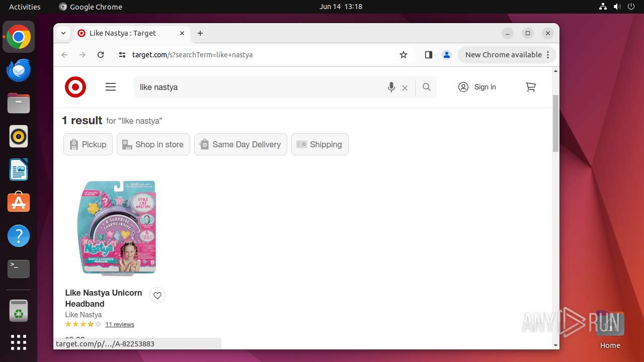Viewport: 644px width, 362px height.
Task: Show Applications grid
Action: click(x=19, y=342)
